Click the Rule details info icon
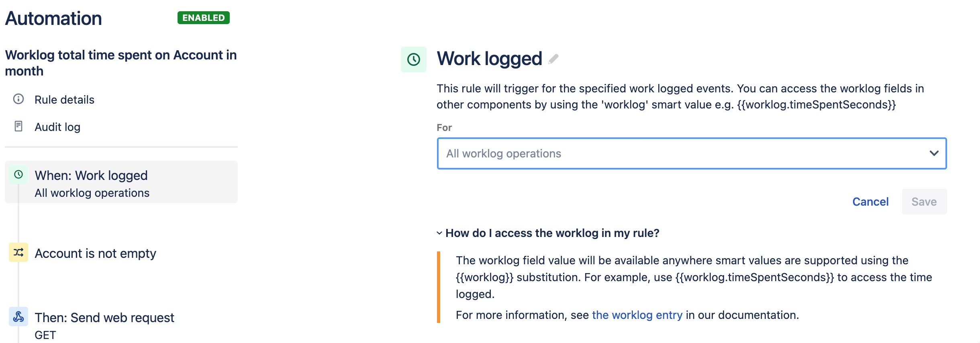 [18, 99]
